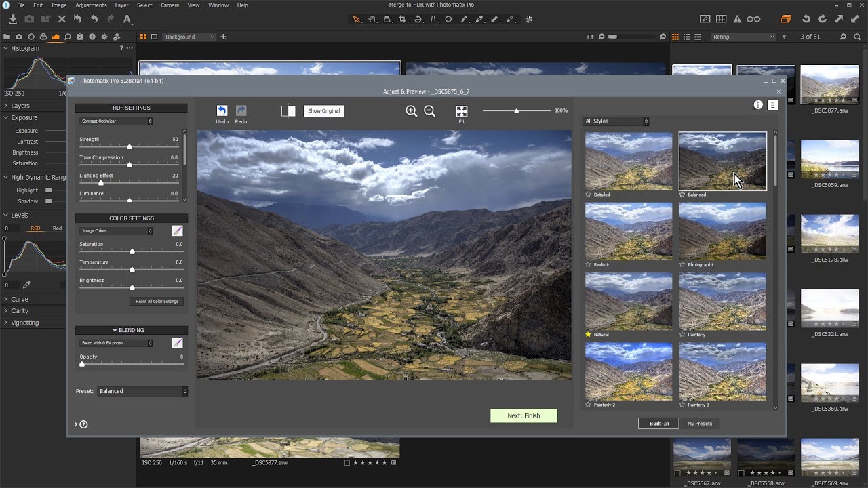Select the pointer cursor tool in Capture One

[357, 20]
